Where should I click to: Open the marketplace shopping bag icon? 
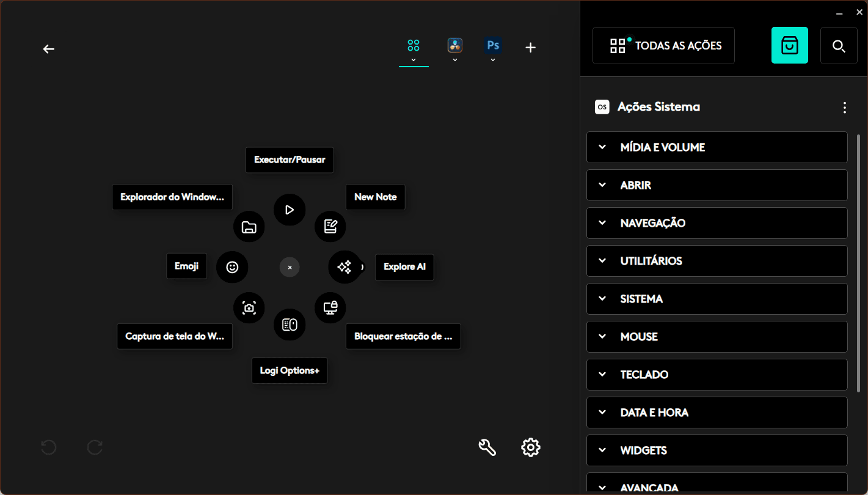point(789,45)
